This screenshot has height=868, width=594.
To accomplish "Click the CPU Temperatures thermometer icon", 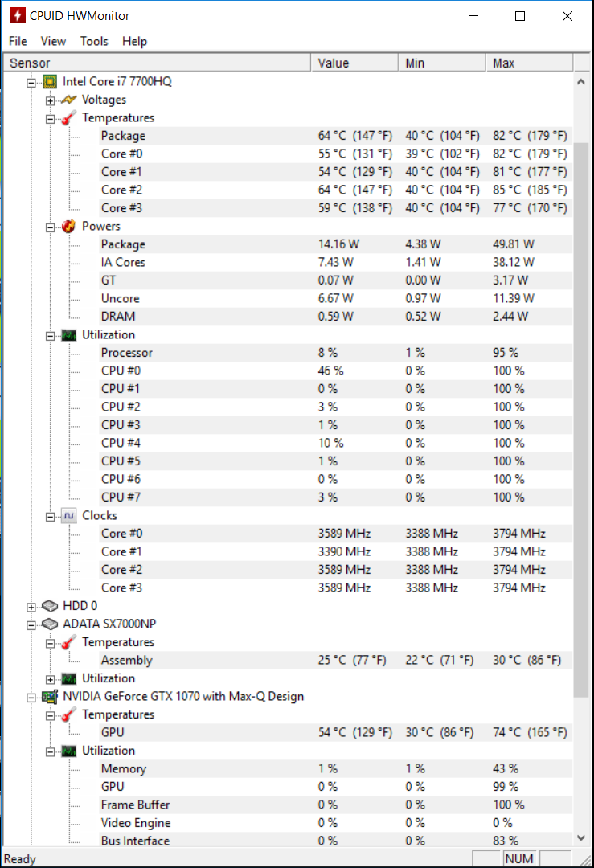I will [68, 118].
